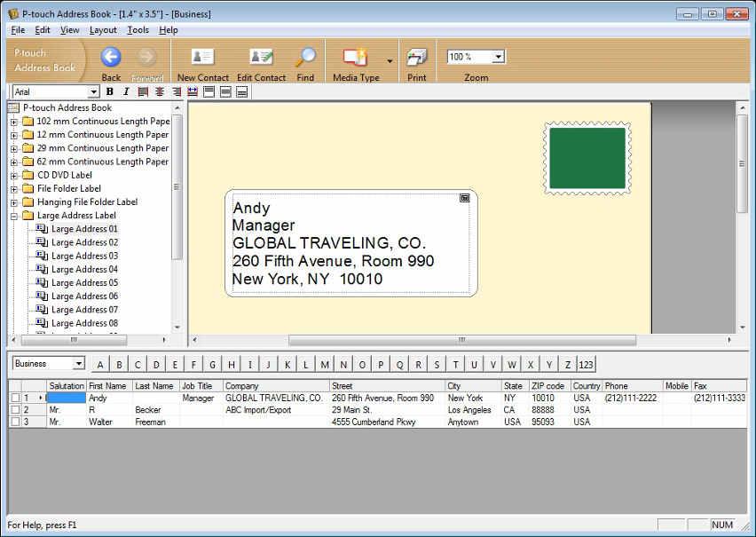Select the highlighted Salutation cell for Andy
The width and height of the screenshot is (756, 537).
pos(67,398)
